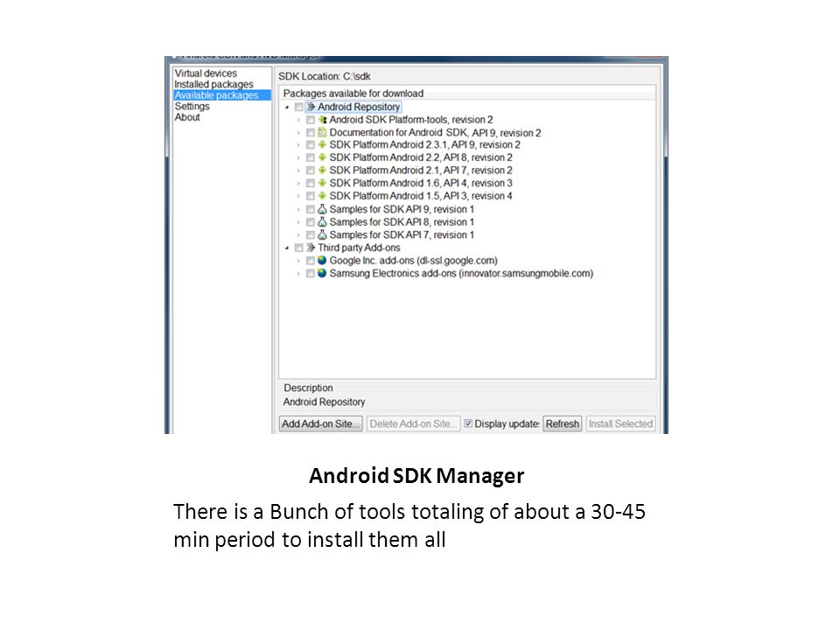Check the SDK Platform Android 2.3.1 checkbox
Screen dimensions: 840x630
310,145
